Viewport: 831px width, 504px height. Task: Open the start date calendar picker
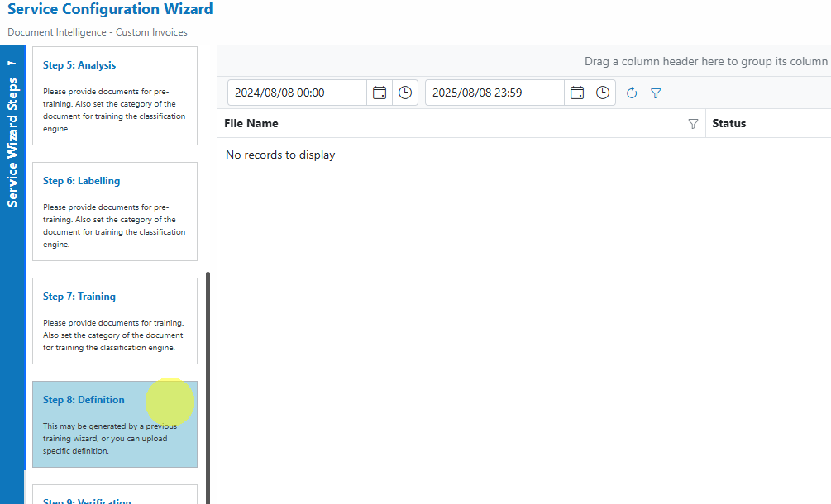coord(380,93)
